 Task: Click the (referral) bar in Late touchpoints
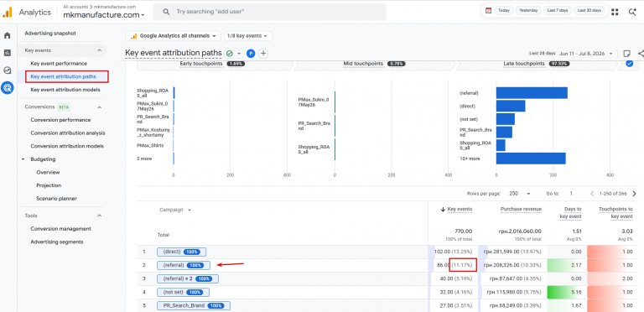click(x=532, y=93)
